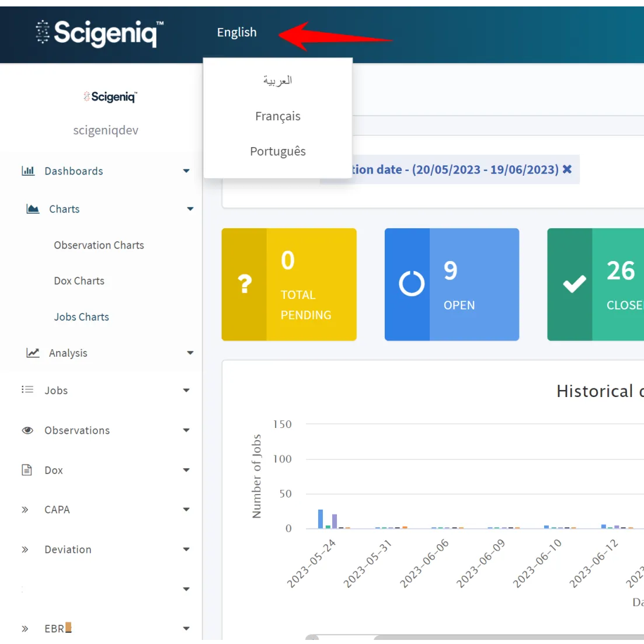Collapse the Dashboards section arrow
The image size is (644, 644).
click(186, 171)
